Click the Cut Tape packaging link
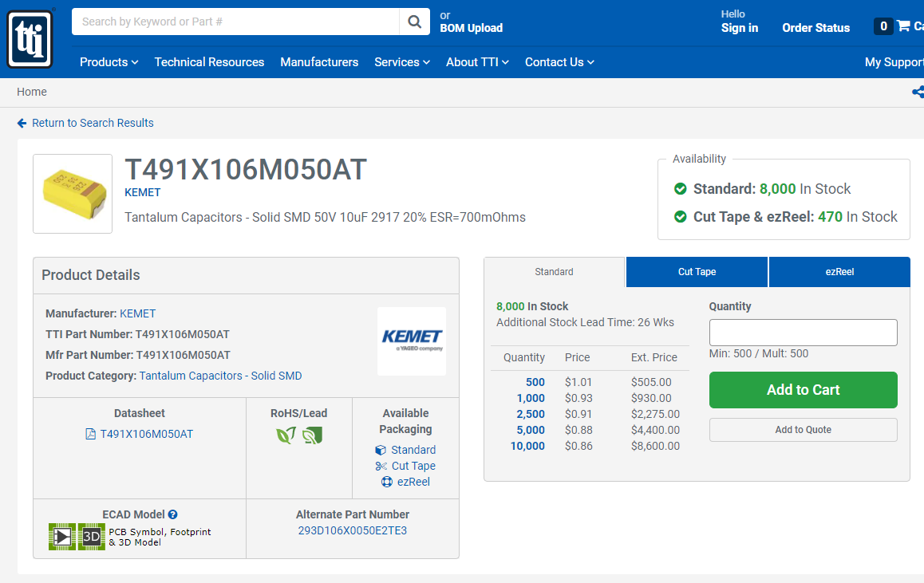Viewport: 924px width, 583px height. [x=413, y=466]
